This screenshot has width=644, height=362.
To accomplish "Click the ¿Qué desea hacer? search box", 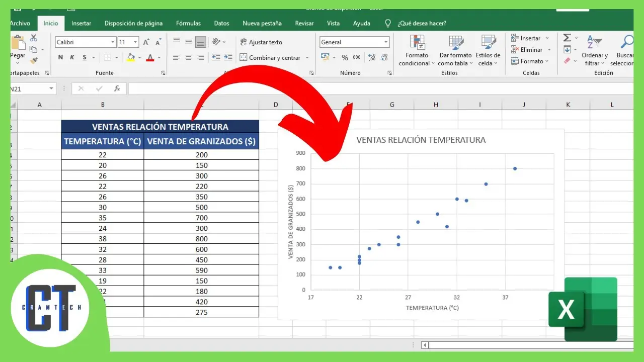I will coord(422,23).
